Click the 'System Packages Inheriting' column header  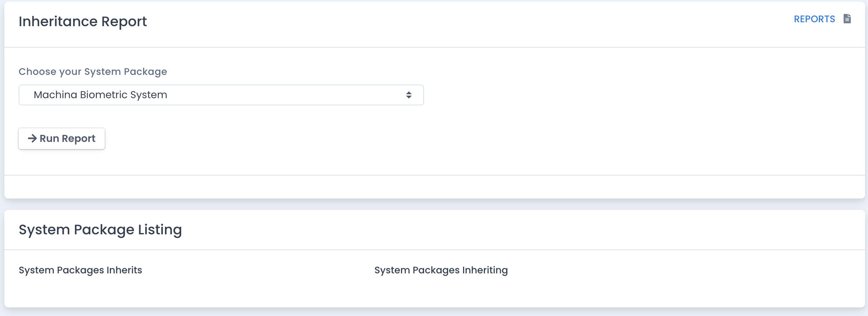[441, 270]
